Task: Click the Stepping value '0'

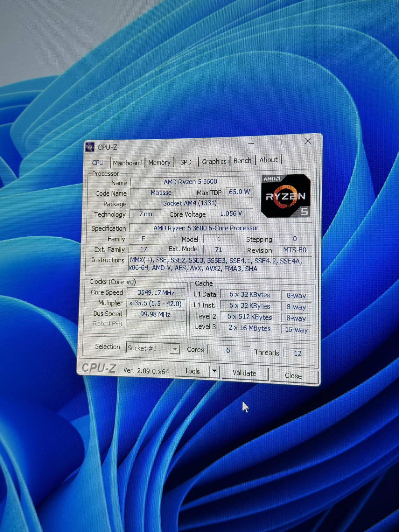Action: [295, 239]
